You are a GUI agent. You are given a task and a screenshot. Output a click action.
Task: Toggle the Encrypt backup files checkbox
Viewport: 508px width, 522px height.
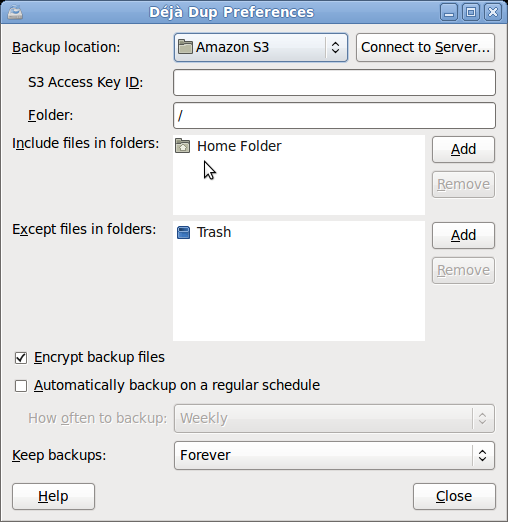(21, 358)
